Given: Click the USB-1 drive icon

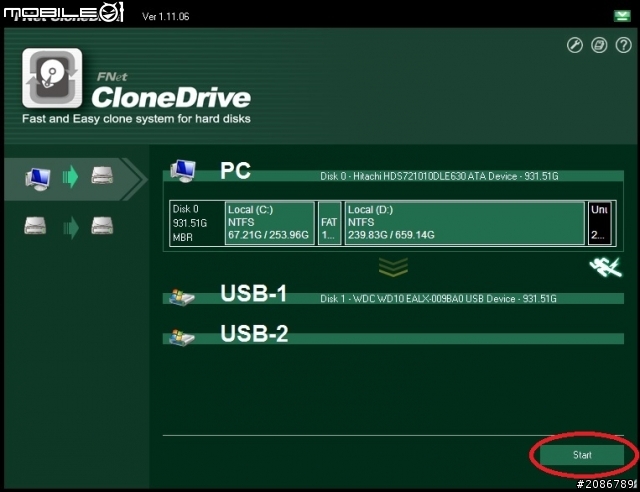Looking at the screenshot, I should pyautogui.click(x=182, y=297).
